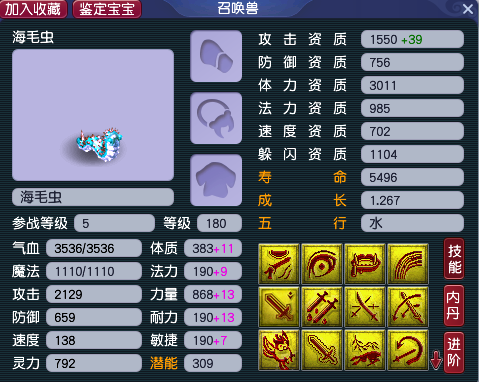Click the curved-arrow counterattack skill icon
Image resolution: width=479 pixels, height=382 pixels.
[408, 350]
